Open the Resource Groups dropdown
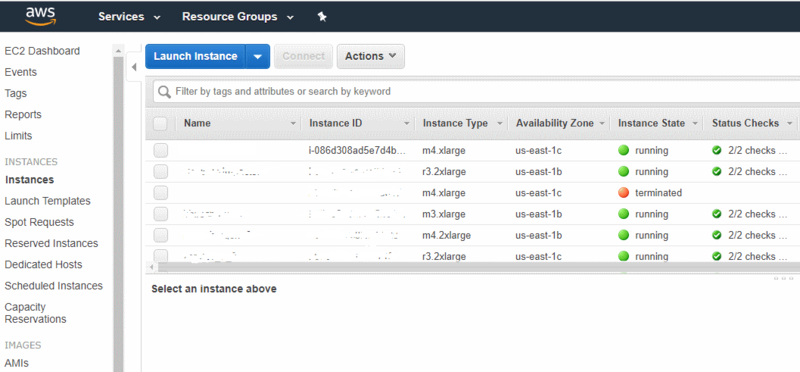Viewport: 800px width, 372px height. pos(238,17)
